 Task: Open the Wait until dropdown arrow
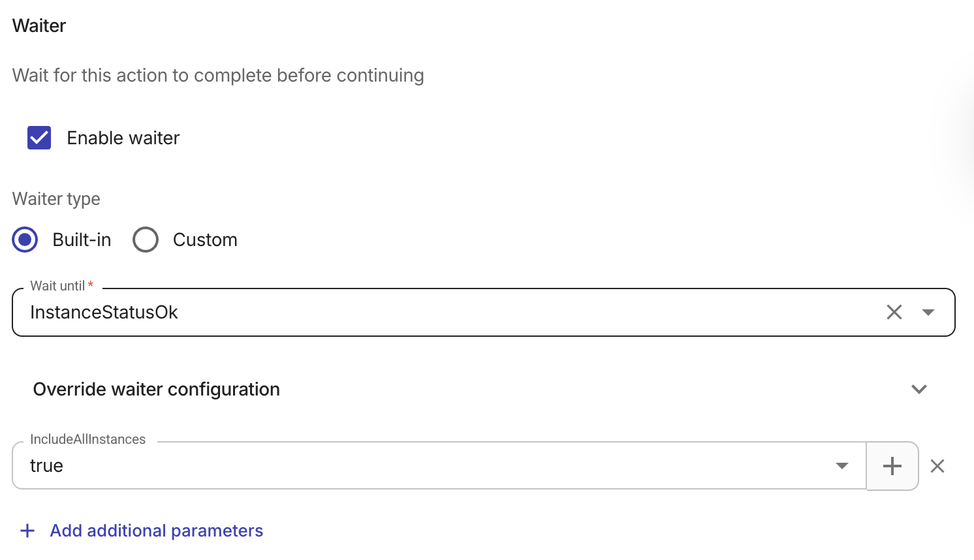[x=928, y=312]
